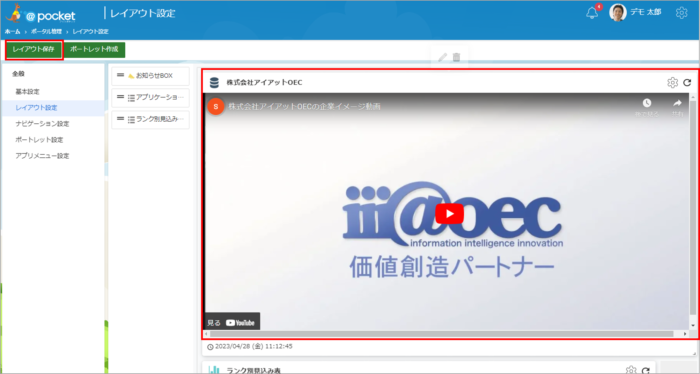Screen dimensions: 700x374
Task: Click the 株式会社アイアットOEC portlet title
Action: (264, 83)
